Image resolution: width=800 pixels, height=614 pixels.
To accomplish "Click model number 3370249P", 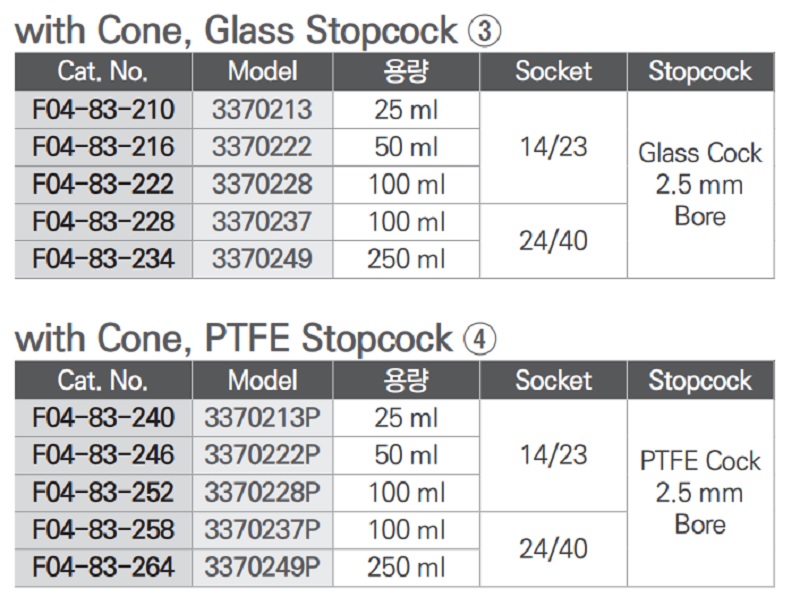I will (262, 568).
